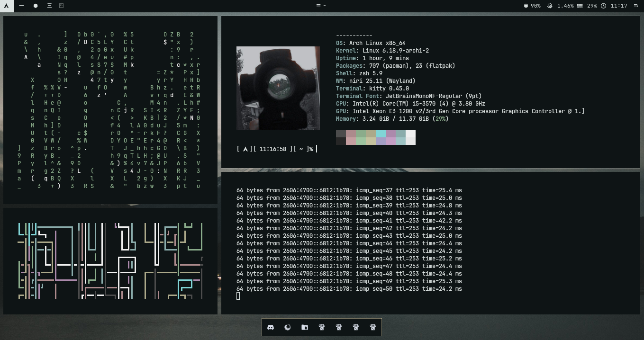Click the "Terminal: kitty 0.45.0" line
Viewport: 644px width, 340px height.
[x=372, y=89]
